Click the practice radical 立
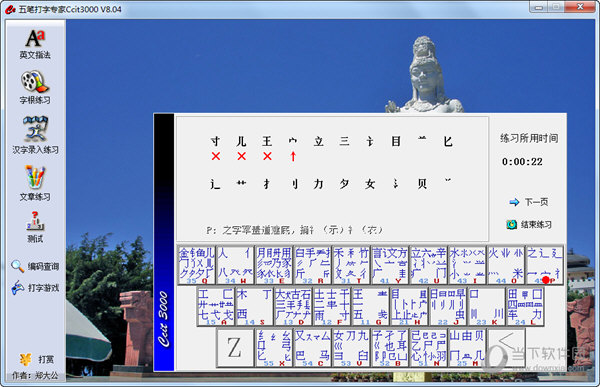The image size is (600, 387). (318, 141)
